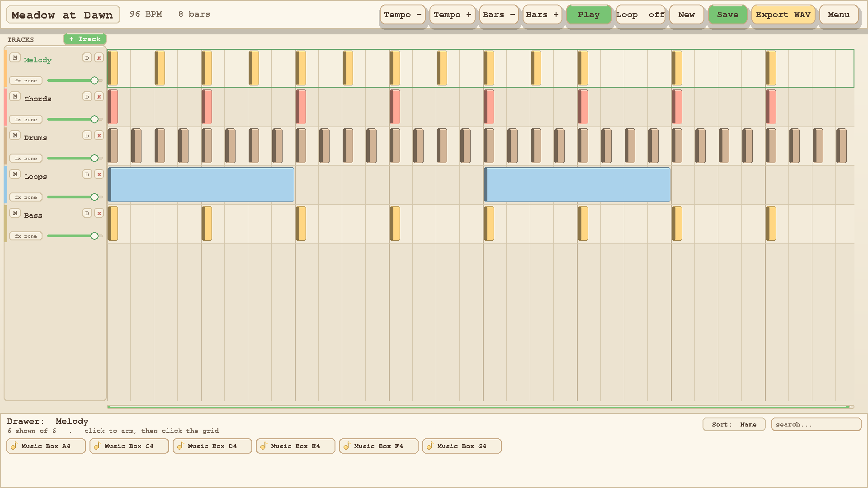Arm the Music Box C4 sample
The height and width of the screenshot is (488, 868).
tap(129, 446)
